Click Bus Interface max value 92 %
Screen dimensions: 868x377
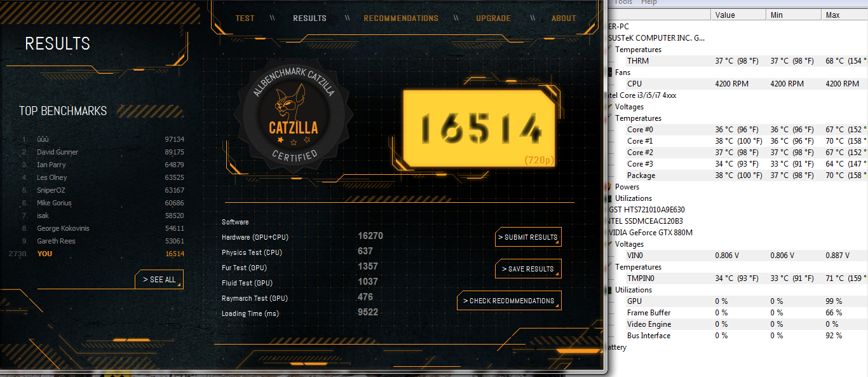click(x=834, y=336)
